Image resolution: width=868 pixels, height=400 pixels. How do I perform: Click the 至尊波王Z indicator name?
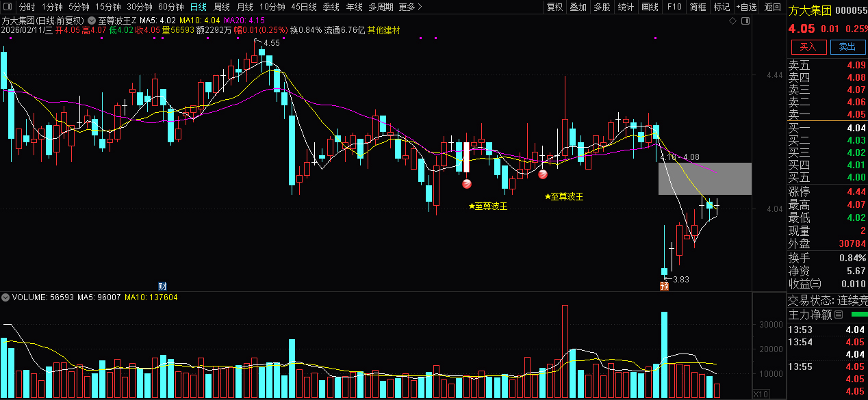(x=118, y=21)
